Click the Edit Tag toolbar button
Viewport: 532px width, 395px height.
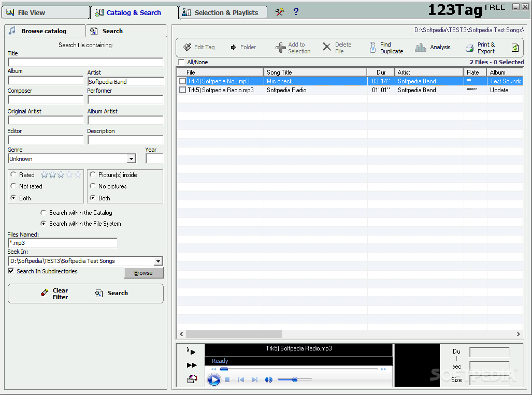click(199, 47)
